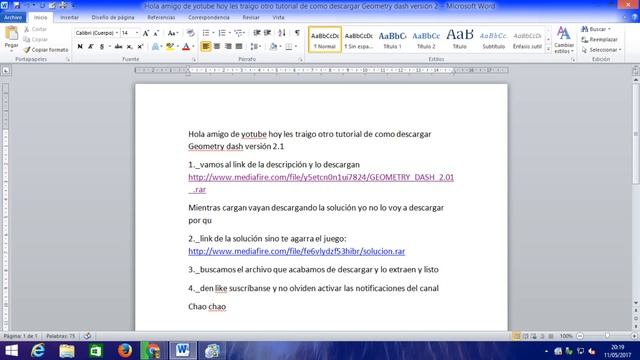Click Copiar formato paintbrush

click(x=45, y=50)
